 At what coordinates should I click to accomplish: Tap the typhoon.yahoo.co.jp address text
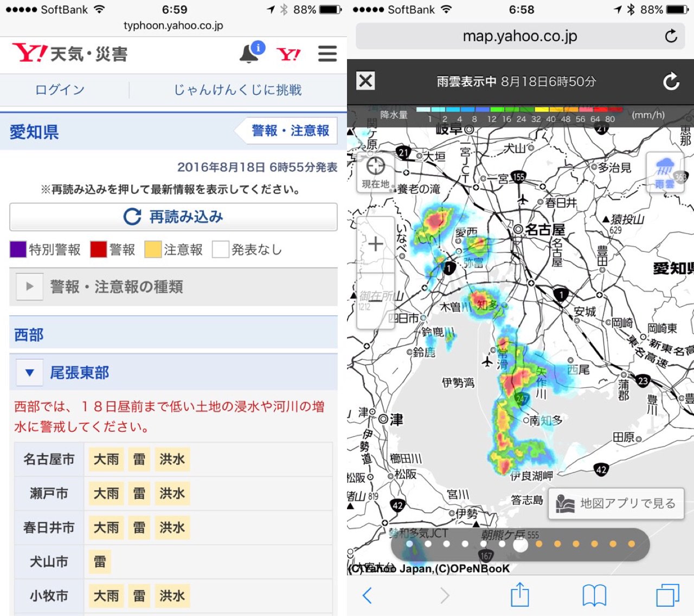click(x=173, y=25)
